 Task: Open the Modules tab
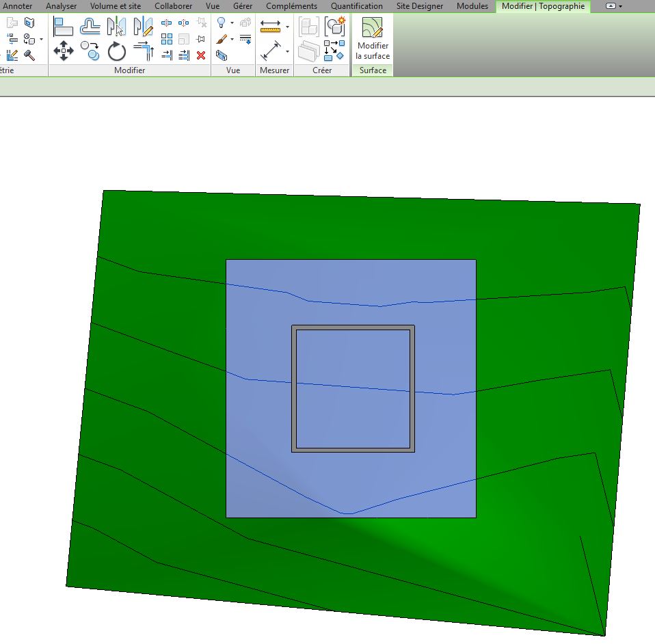click(x=472, y=6)
